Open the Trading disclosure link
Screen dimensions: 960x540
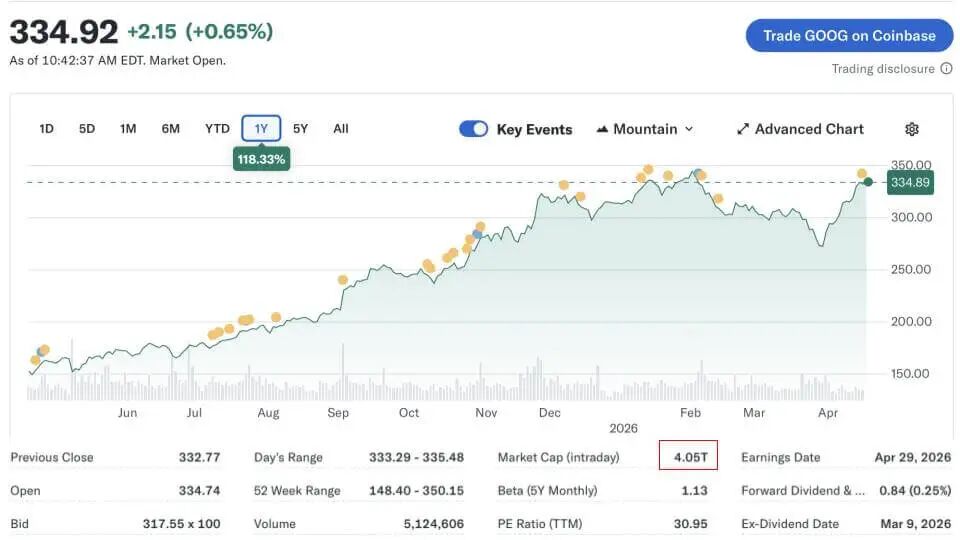883,69
